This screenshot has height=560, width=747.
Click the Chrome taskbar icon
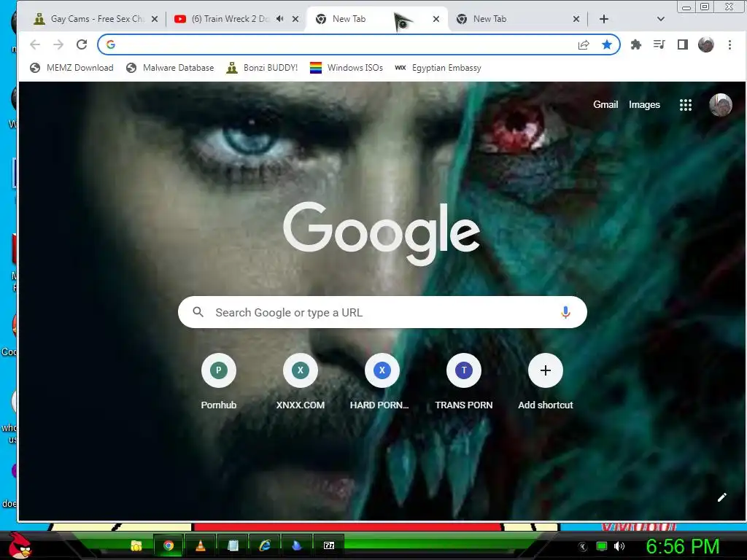(169, 545)
